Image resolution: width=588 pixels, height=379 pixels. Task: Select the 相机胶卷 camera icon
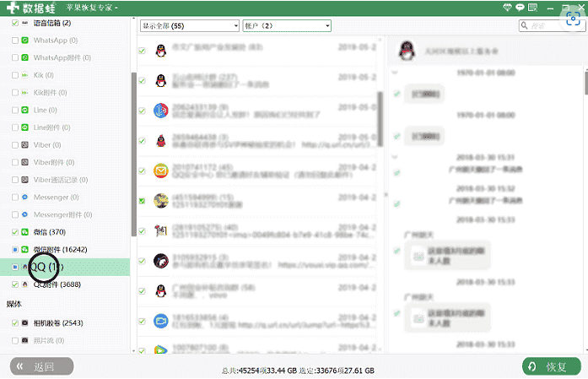[x=24, y=323]
